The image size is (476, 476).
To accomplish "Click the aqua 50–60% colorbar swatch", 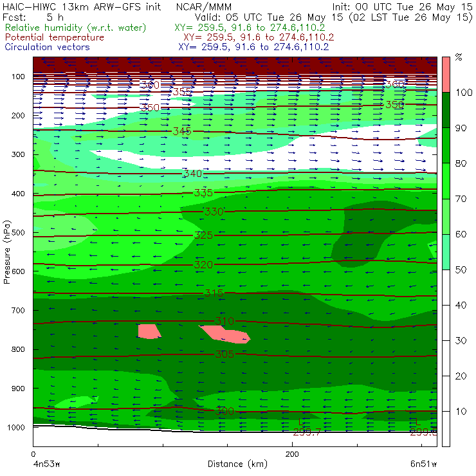I will coord(446,252).
